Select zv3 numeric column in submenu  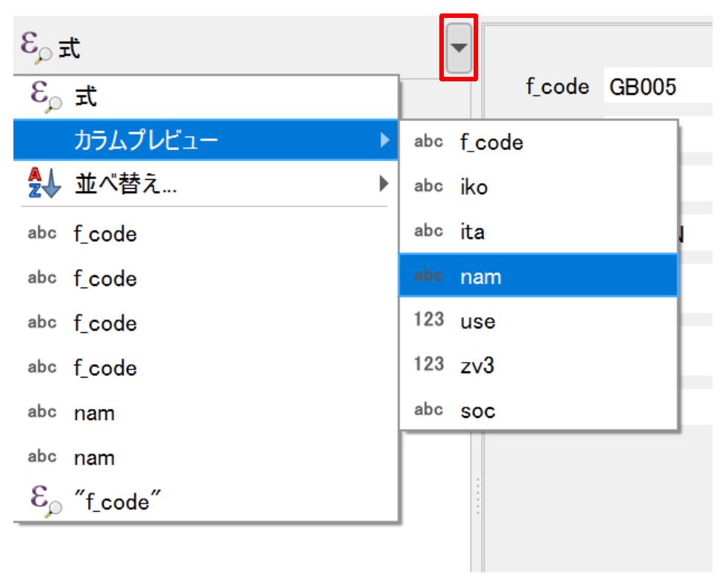[x=539, y=365]
